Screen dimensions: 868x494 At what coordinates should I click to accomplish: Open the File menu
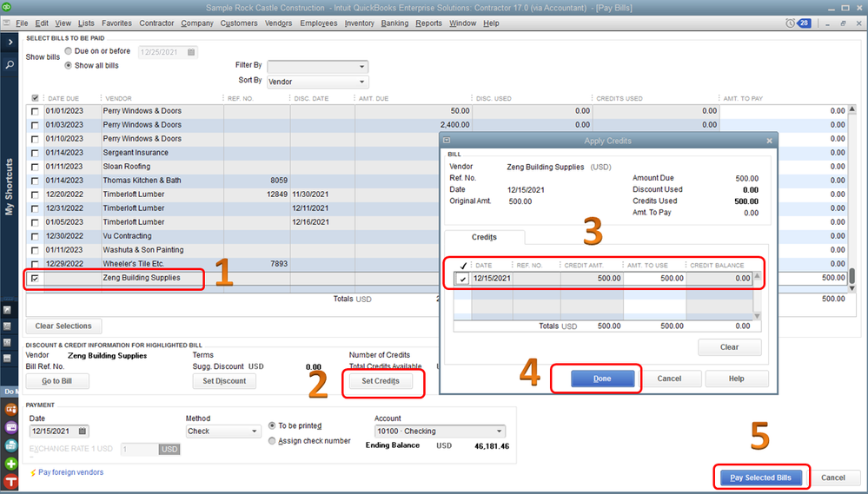coord(22,23)
